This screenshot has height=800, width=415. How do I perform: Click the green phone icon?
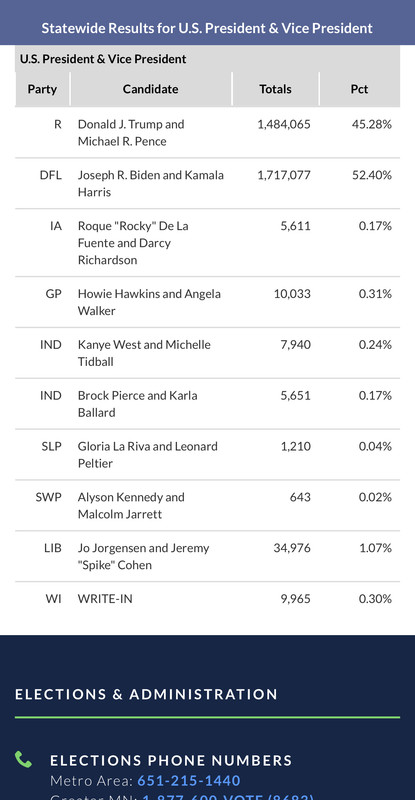(23, 759)
